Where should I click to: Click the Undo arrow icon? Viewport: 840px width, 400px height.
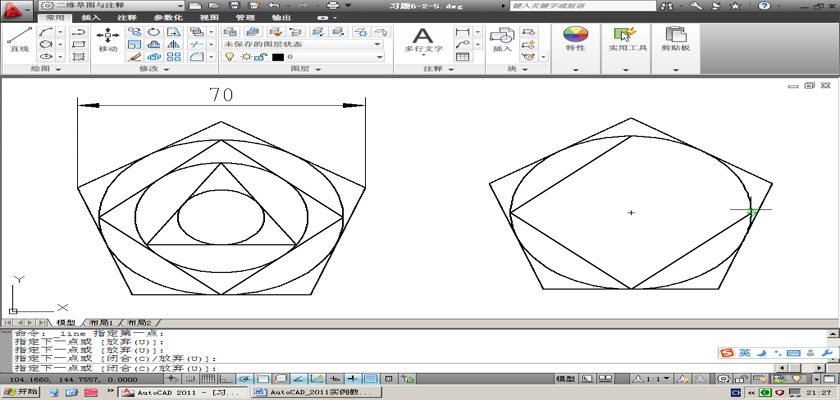tap(274, 5)
